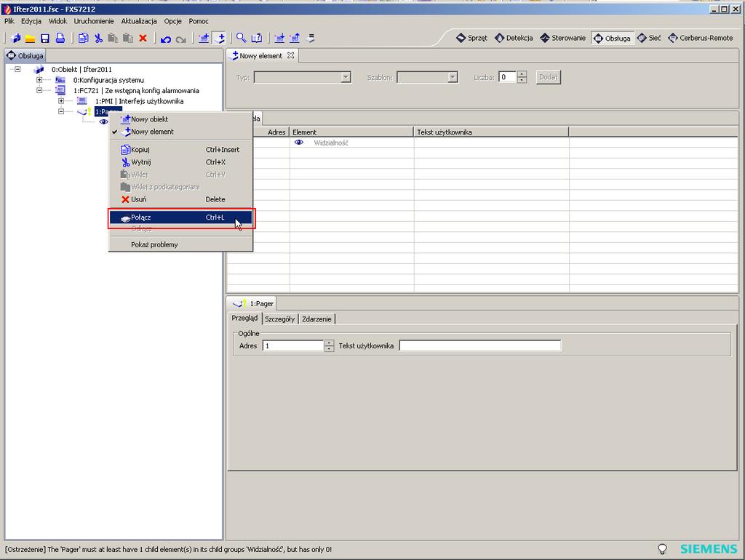Switch to the Szczegóły tab
The width and height of the screenshot is (745, 560).
(x=279, y=319)
